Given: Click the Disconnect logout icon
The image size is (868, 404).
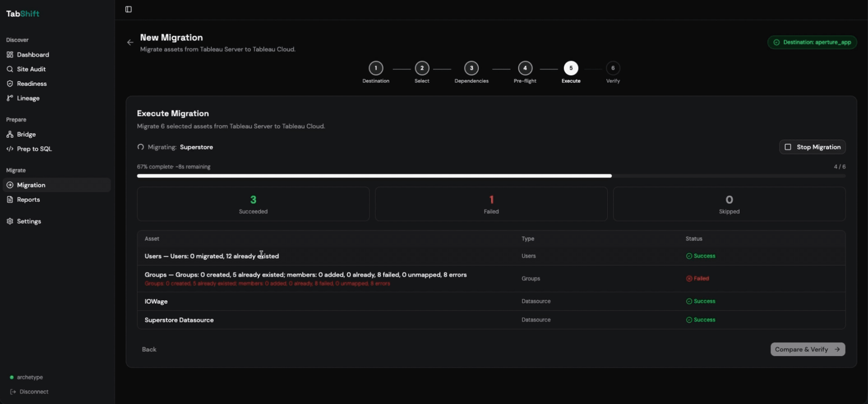Looking at the screenshot, I should tap(13, 392).
